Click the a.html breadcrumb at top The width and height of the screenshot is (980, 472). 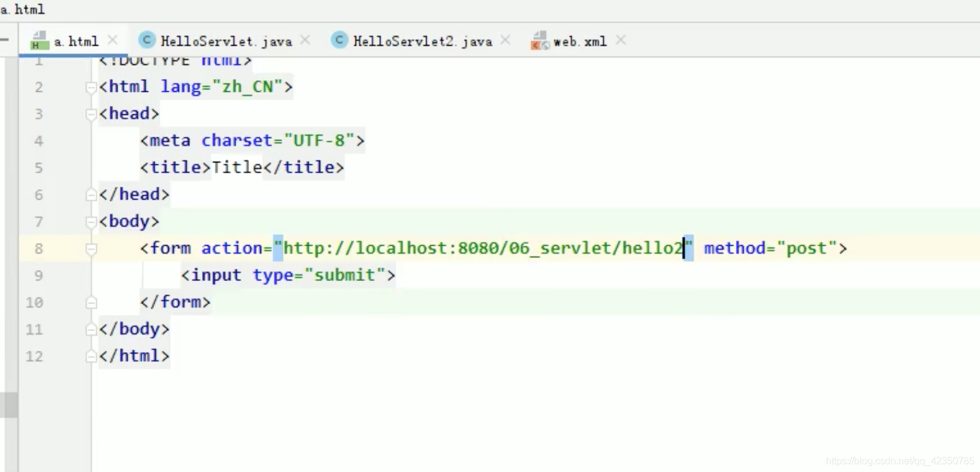[x=23, y=9]
